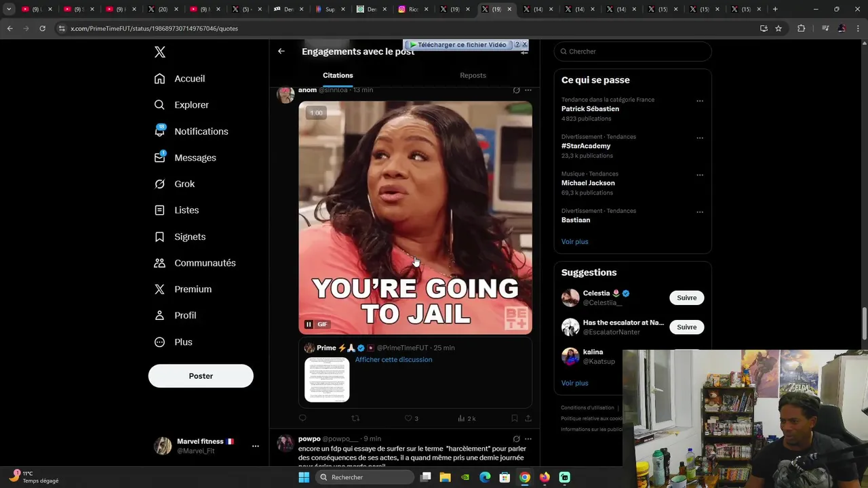868x488 pixels.
Task: Click taskbar Rechercher search box
Action: point(365,478)
